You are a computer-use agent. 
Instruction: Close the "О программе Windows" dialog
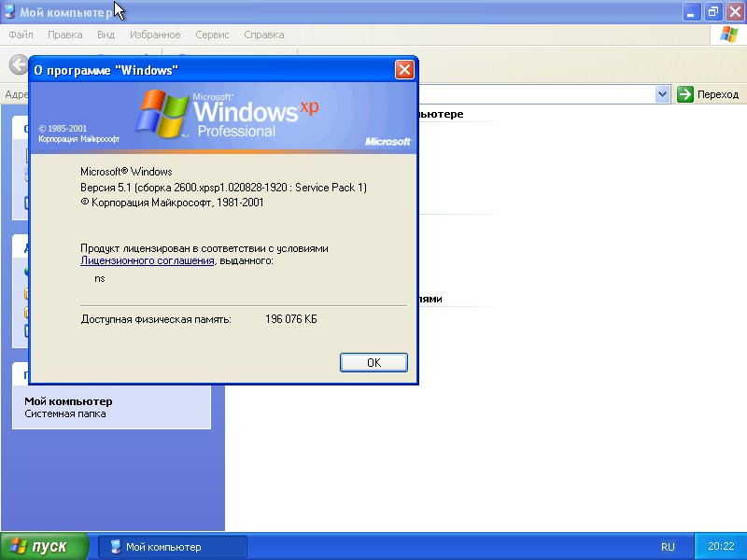click(x=404, y=70)
